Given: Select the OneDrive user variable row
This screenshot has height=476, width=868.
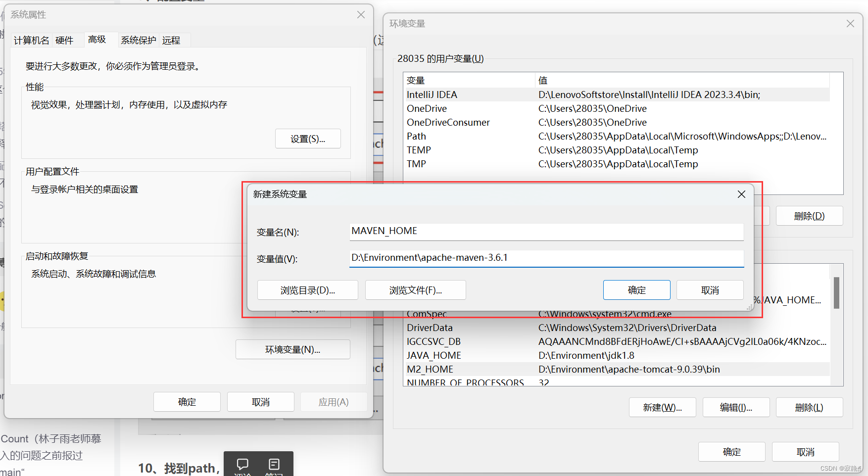Looking at the screenshot, I should coord(617,108).
